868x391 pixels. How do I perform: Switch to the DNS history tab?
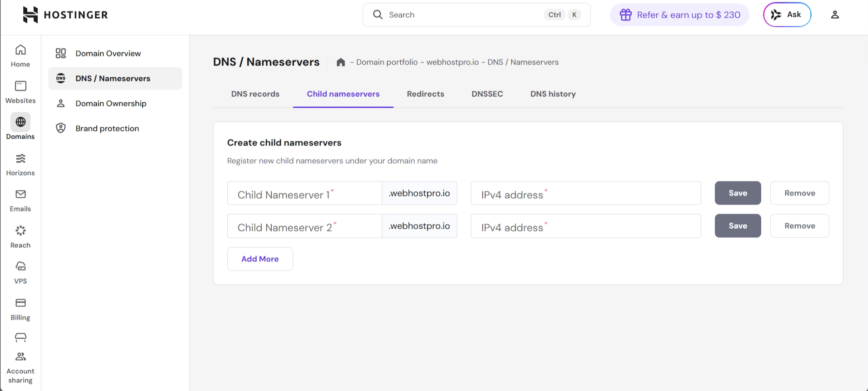[553, 94]
